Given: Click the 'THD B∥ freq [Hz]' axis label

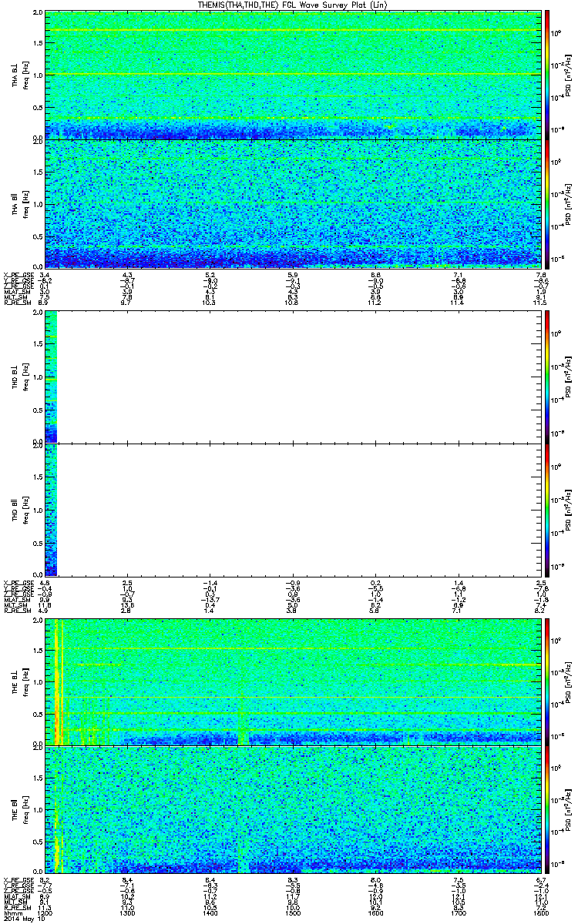Looking at the screenshot, I should point(21,509).
